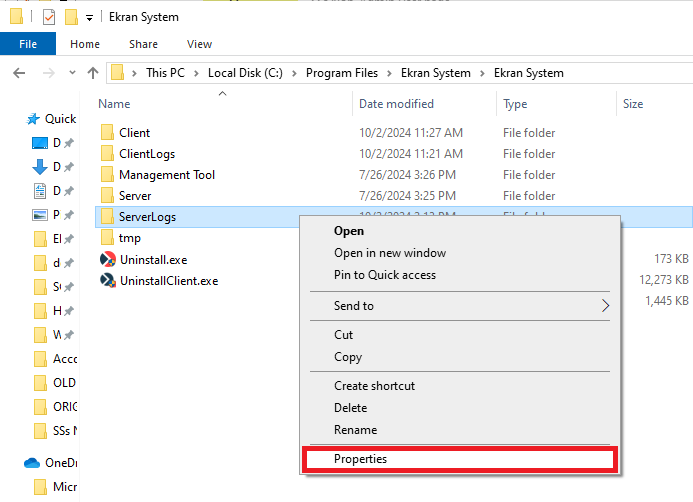Click the Uninstall.exe application icon
This screenshot has height=502, width=693.
(108, 260)
